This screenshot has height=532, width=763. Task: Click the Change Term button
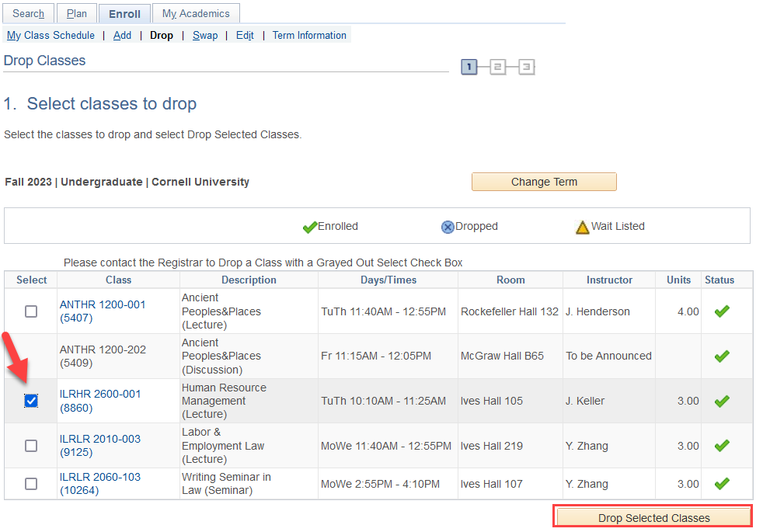tap(544, 182)
